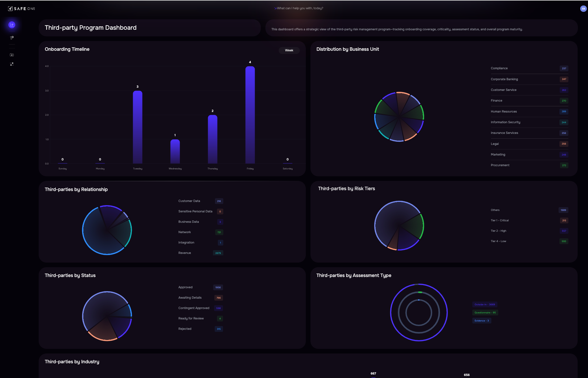The height and width of the screenshot is (378, 588).
Task: Click the sparkle icon beside the AI prompt
Action: (x=275, y=8)
